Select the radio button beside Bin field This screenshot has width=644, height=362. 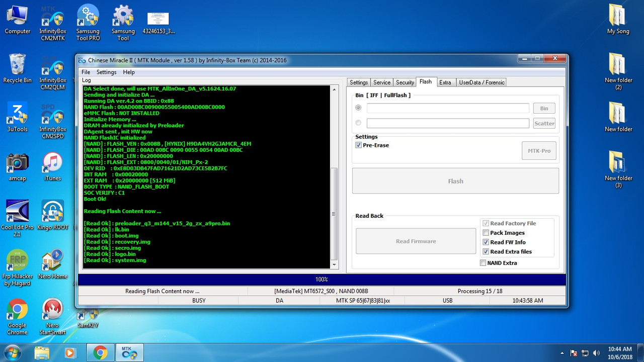click(358, 108)
